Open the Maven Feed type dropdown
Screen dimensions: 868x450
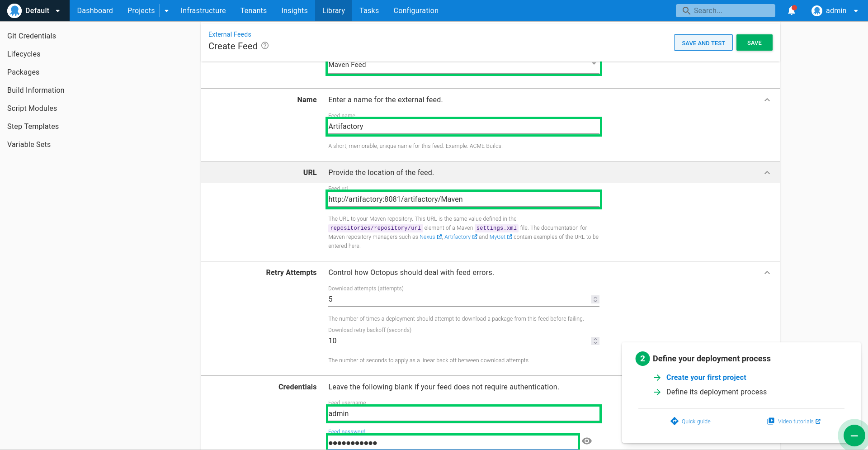tap(464, 66)
